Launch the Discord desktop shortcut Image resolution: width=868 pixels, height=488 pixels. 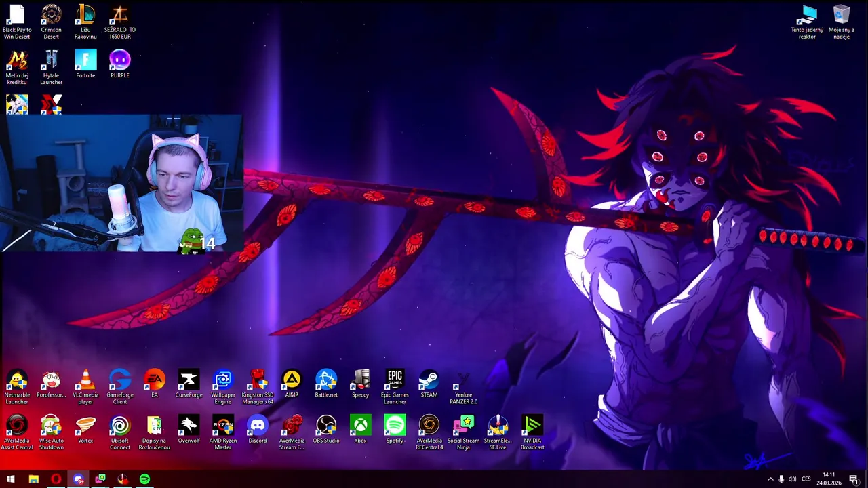pyautogui.click(x=257, y=429)
